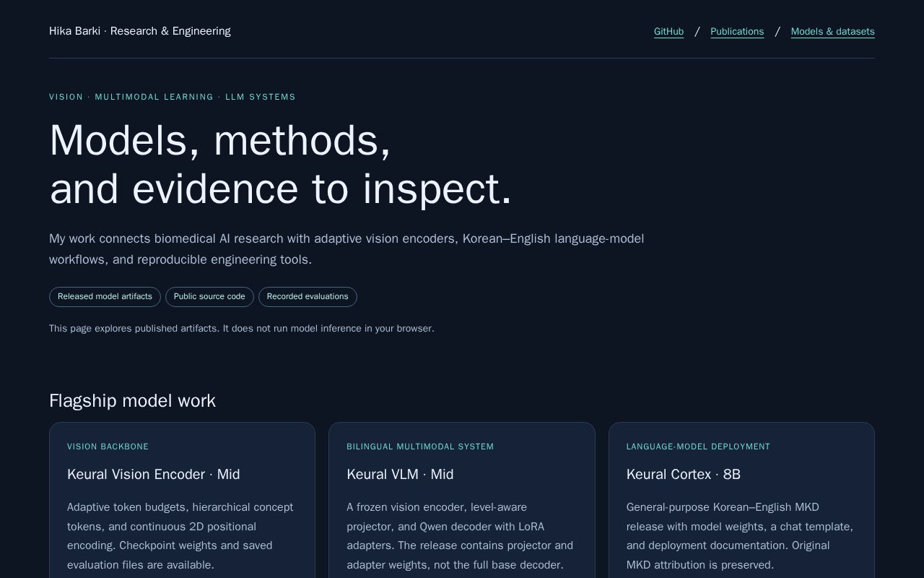Click the Keural VLM · Mid title
This screenshot has height=578, width=924.
[x=400, y=475]
